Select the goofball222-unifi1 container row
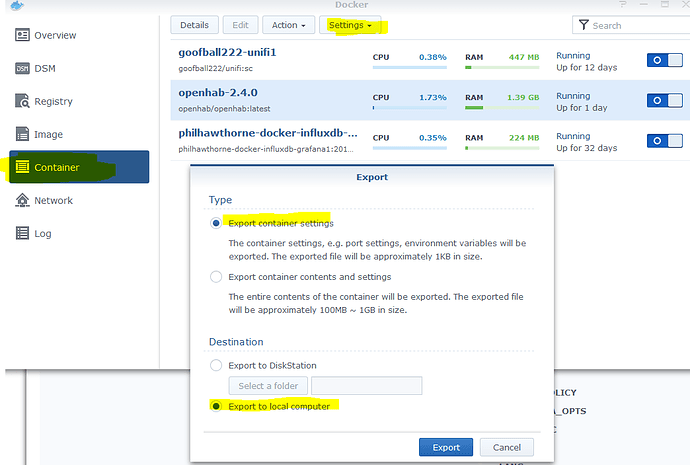690x465 pixels. point(430,60)
